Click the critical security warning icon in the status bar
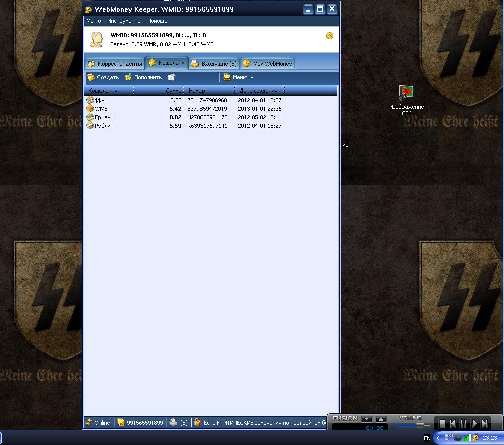Viewport: 504px width, 445px height. (197, 422)
